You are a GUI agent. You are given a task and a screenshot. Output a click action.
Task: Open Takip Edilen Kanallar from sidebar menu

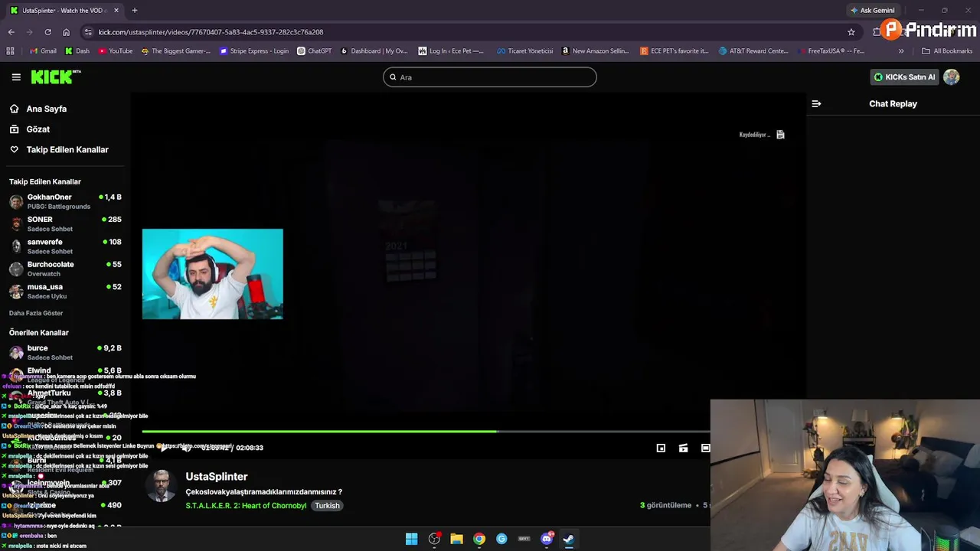67,150
